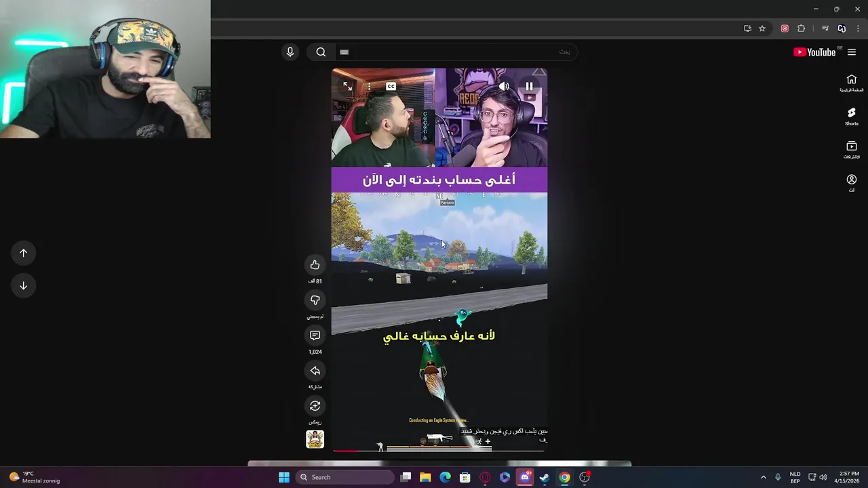868x488 pixels.
Task: Open the Chrome Extensions puzzle menu
Action: pos(802,28)
